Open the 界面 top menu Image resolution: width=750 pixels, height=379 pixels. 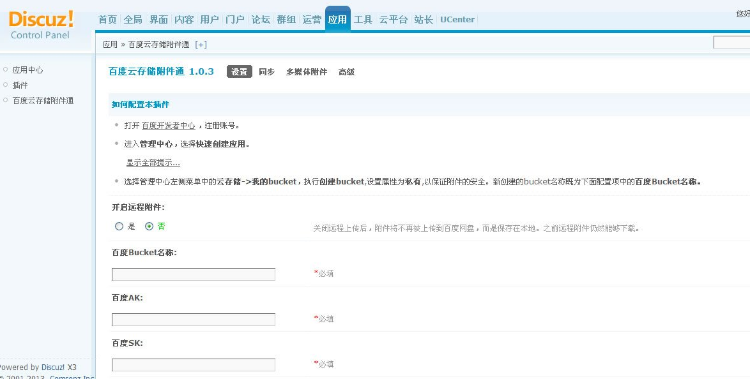159,20
